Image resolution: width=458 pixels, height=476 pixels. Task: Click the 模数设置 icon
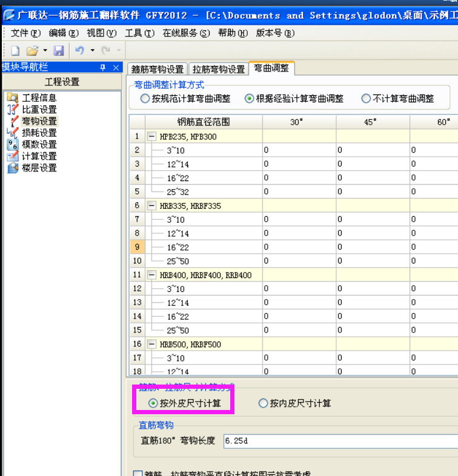click(x=13, y=145)
